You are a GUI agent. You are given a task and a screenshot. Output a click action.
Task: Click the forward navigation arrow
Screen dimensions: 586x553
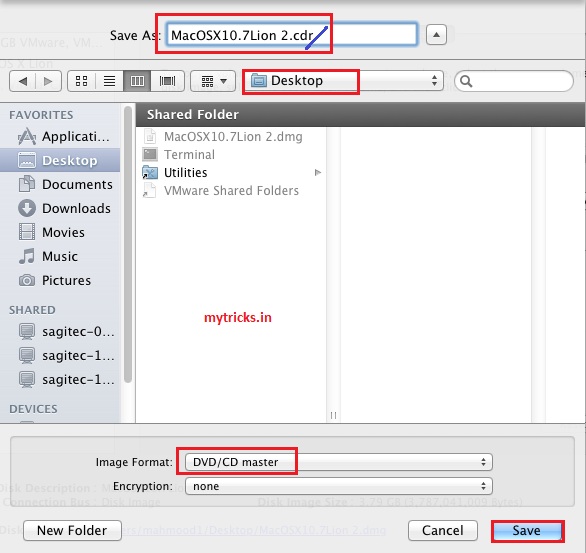pos(48,81)
